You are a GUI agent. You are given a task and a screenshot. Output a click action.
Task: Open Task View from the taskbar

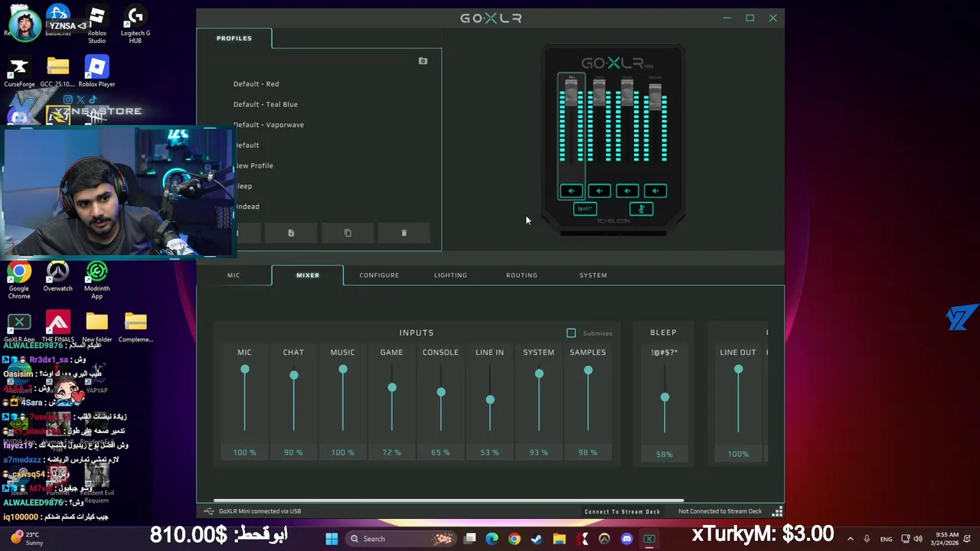click(469, 539)
